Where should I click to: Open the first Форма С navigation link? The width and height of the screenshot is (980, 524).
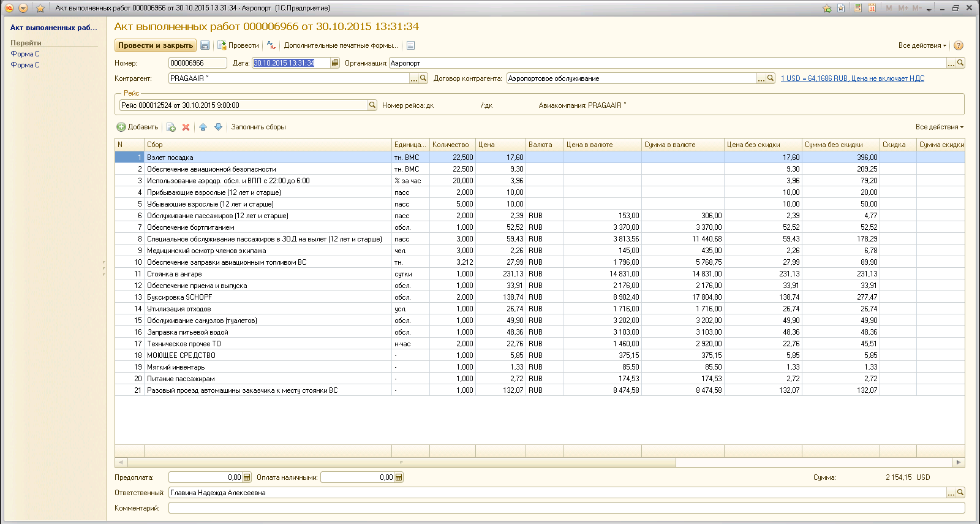(25, 54)
